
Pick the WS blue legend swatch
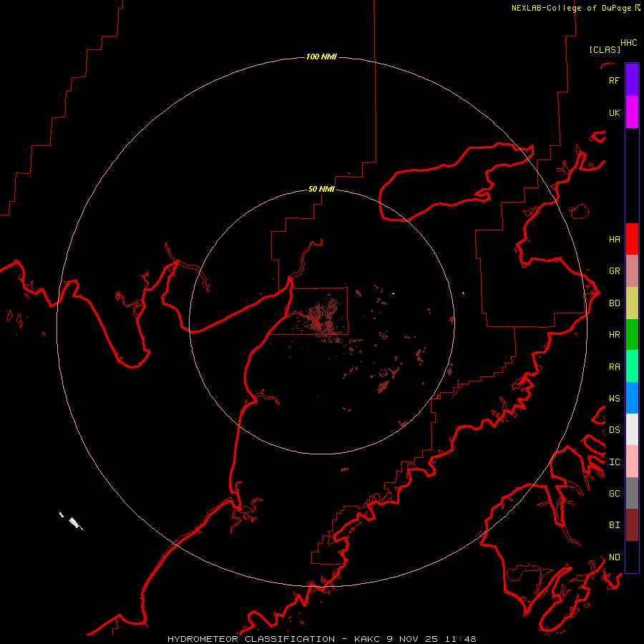[x=632, y=398]
